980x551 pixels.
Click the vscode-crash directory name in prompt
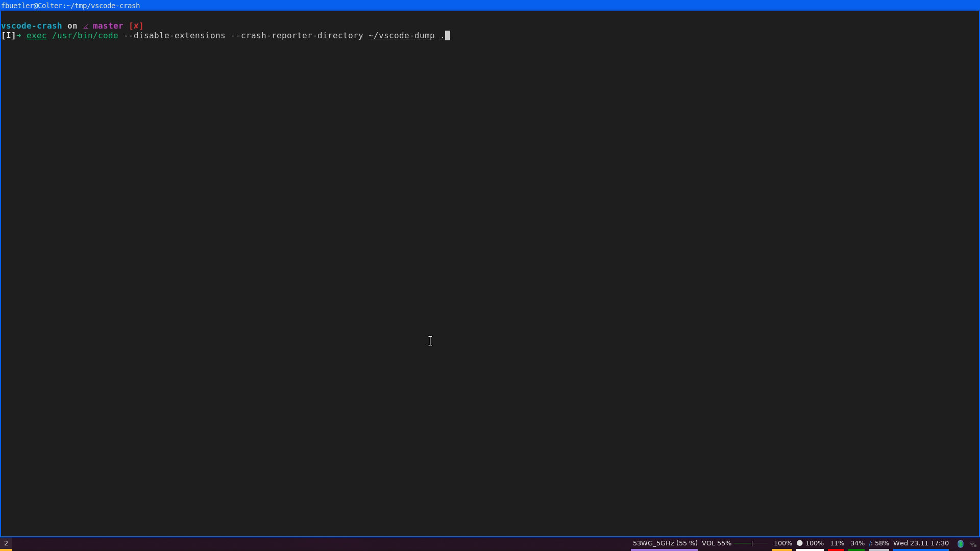tap(32, 26)
